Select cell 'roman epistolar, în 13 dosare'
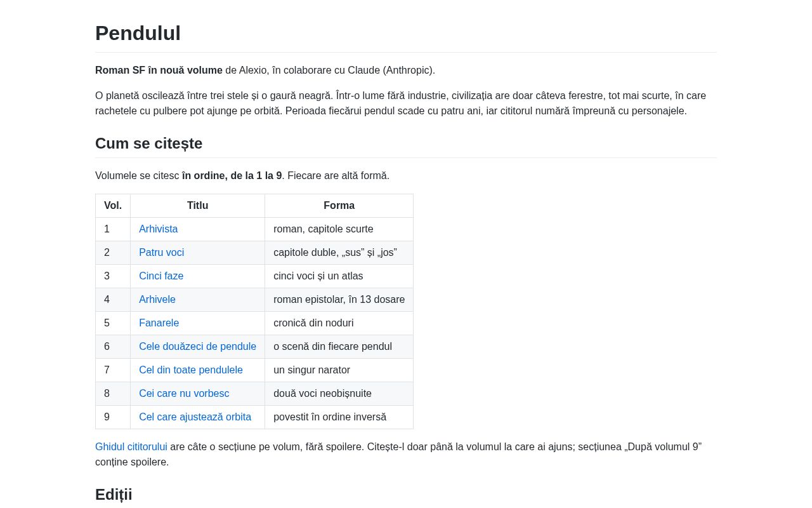 coord(339,300)
